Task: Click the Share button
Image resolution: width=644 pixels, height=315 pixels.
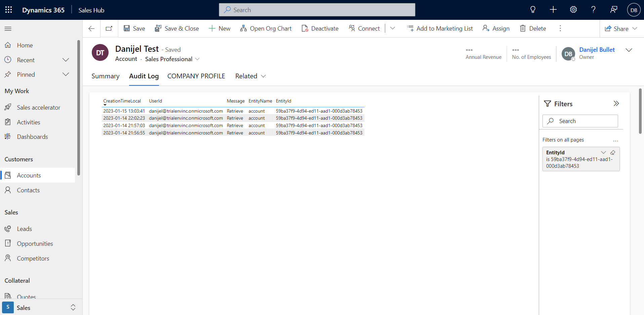Action: point(616,29)
